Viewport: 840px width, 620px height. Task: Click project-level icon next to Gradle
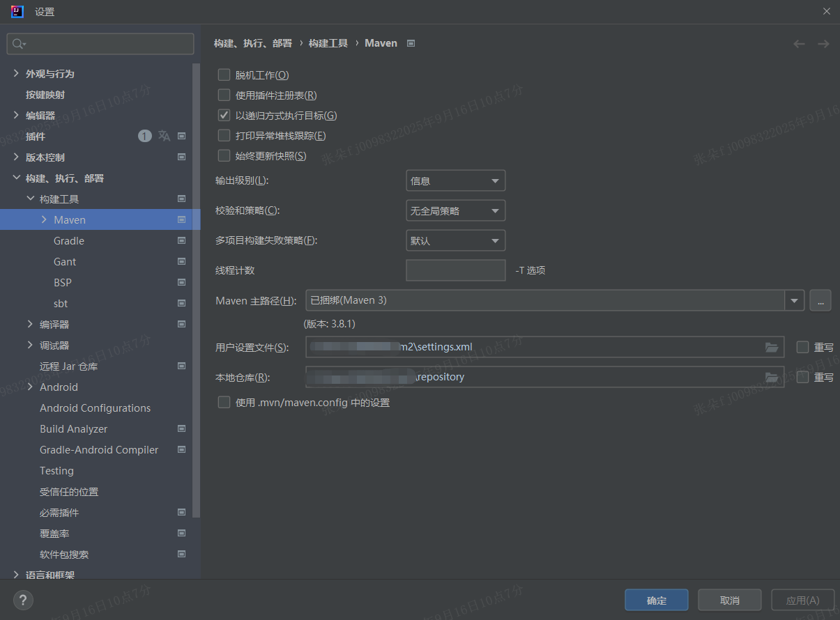pyautogui.click(x=181, y=240)
